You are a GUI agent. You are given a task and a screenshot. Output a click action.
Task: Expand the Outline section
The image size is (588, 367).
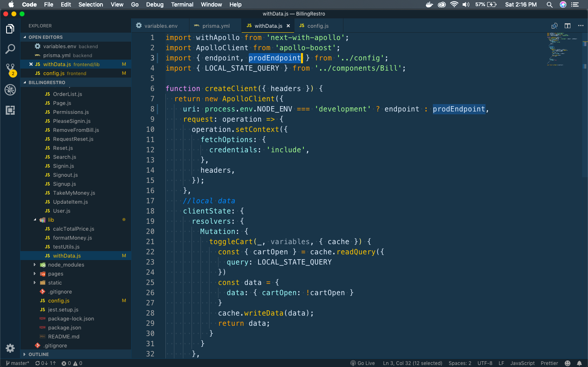[76, 354]
